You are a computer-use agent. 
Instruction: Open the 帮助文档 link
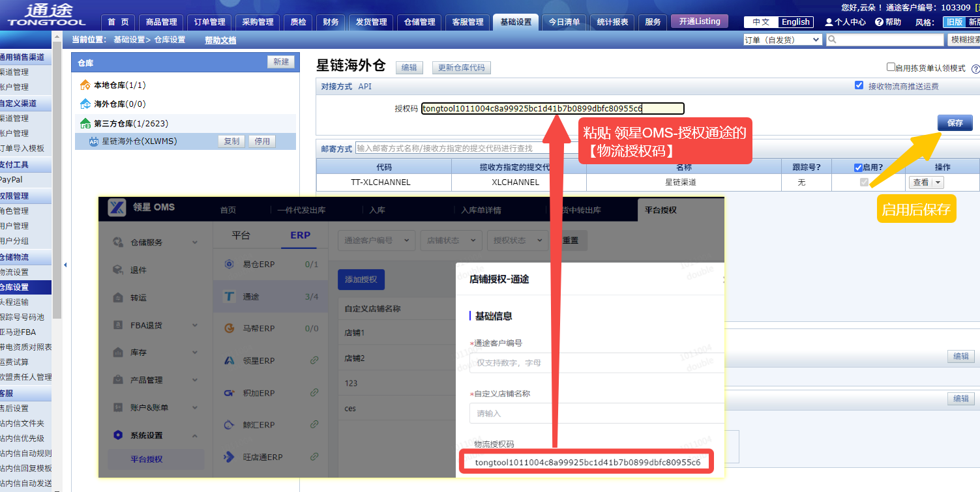coord(220,40)
